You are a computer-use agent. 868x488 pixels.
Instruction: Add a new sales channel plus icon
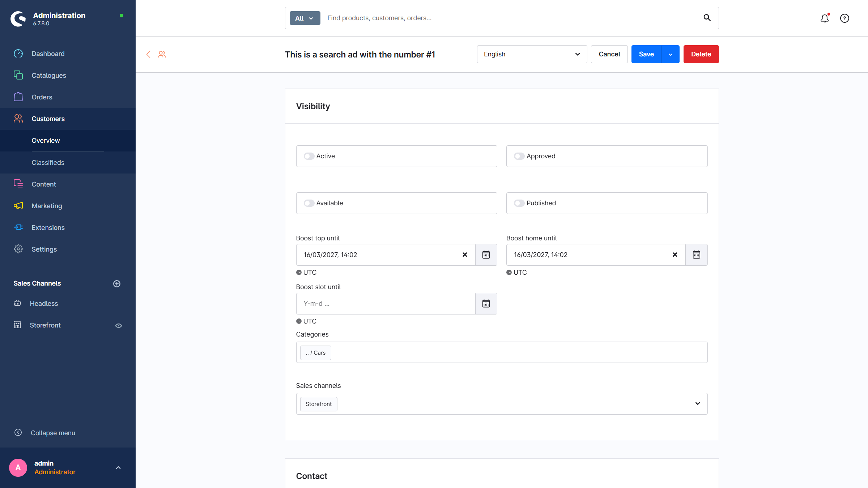pyautogui.click(x=116, y=284)
